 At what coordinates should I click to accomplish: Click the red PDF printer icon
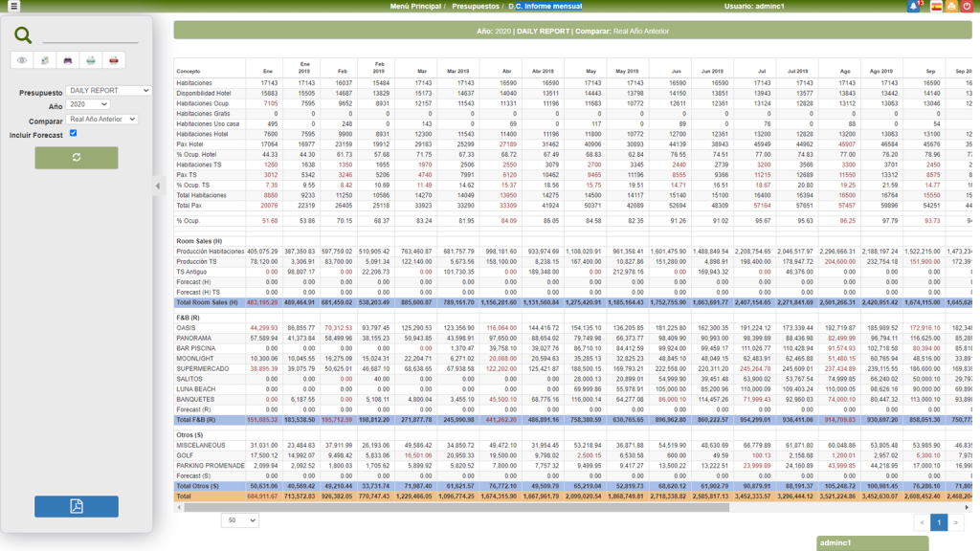coord(114,60)
